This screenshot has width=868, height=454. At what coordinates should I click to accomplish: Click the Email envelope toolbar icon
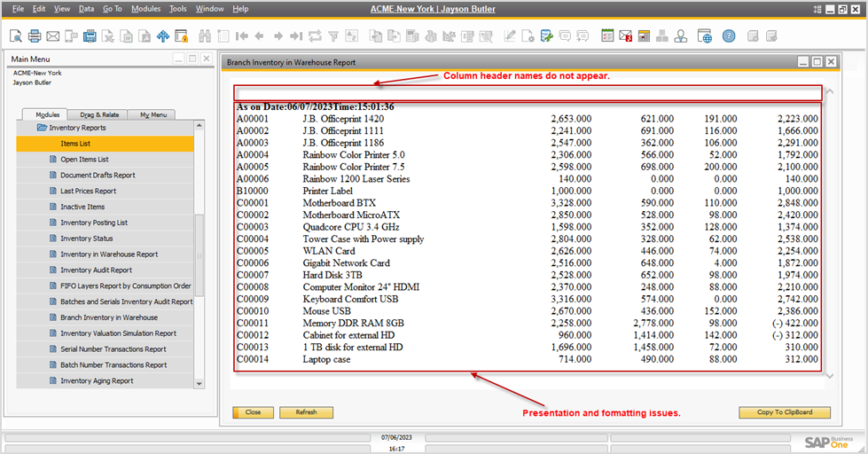tap(53, 36)
